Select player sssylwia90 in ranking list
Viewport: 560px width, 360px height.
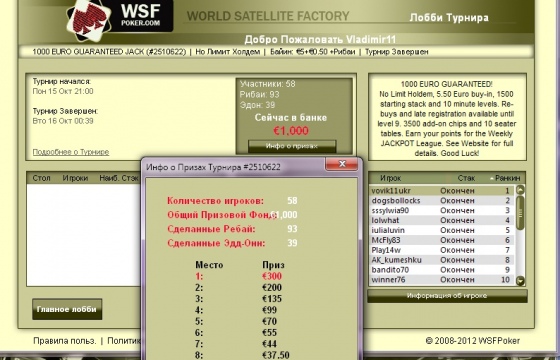pos(441,210)
